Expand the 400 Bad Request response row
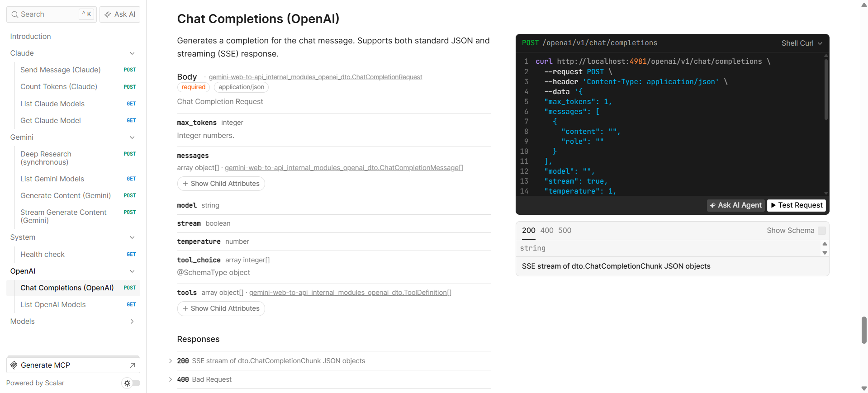Image resolution: width=868 pixels, height=393 pixels. tap(334, 379)
